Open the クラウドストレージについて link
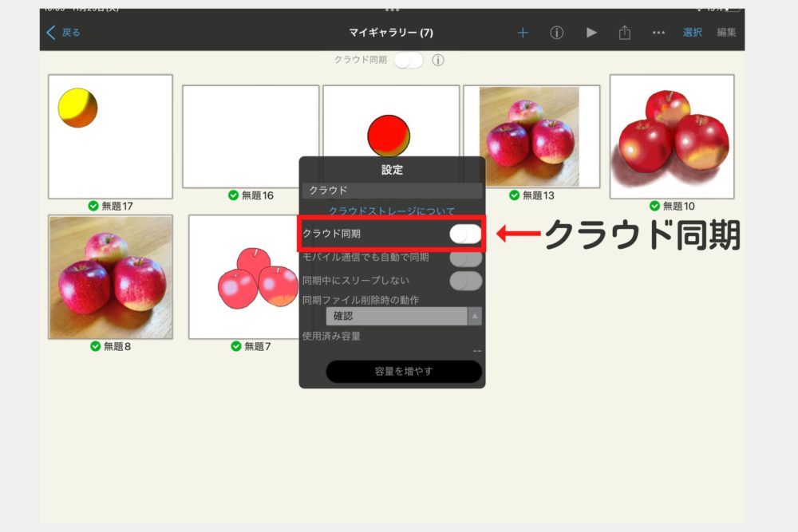 click(x=392, y=211)
